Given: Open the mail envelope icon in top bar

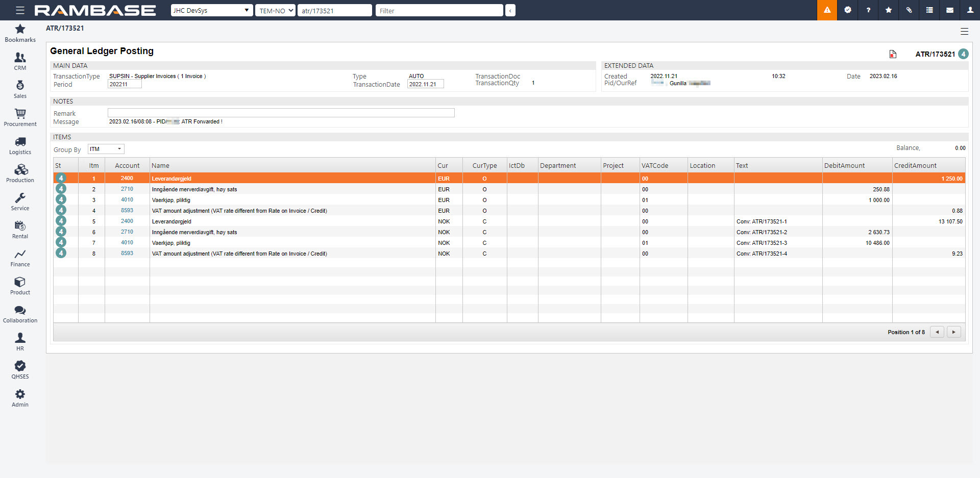Looking at the screenshot, I should click(x=949, y=10).
